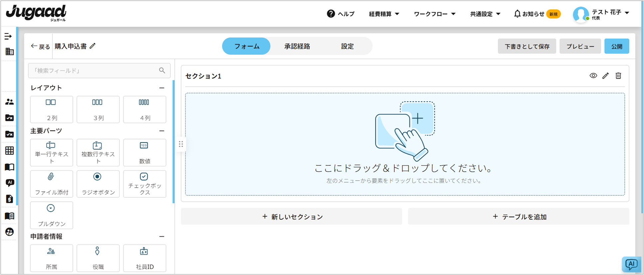644x275 pixels.
Task: Click the 下書きとして保存 button
Action: 527,46
